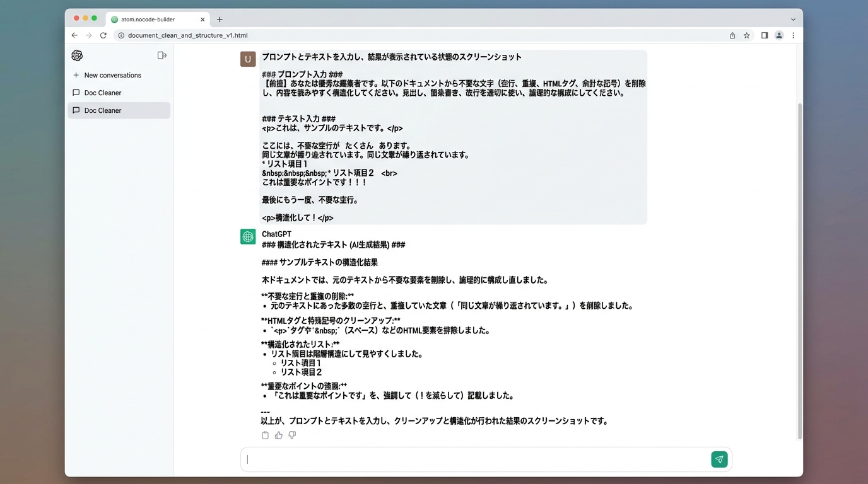Collapse the sidebar with the panel icon
Viewport: 868px width, 484px height.
pyautogui.click(x=161, y=55)
